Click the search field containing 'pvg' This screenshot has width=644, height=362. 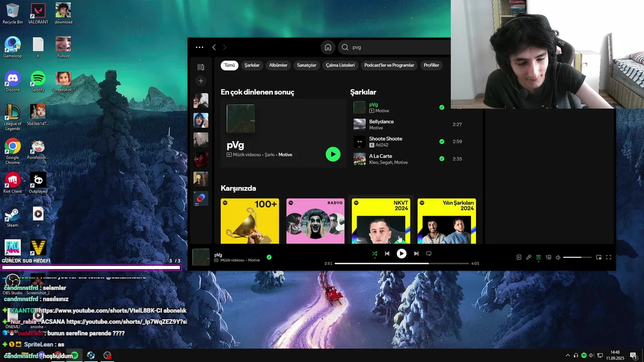pos(395,47)
